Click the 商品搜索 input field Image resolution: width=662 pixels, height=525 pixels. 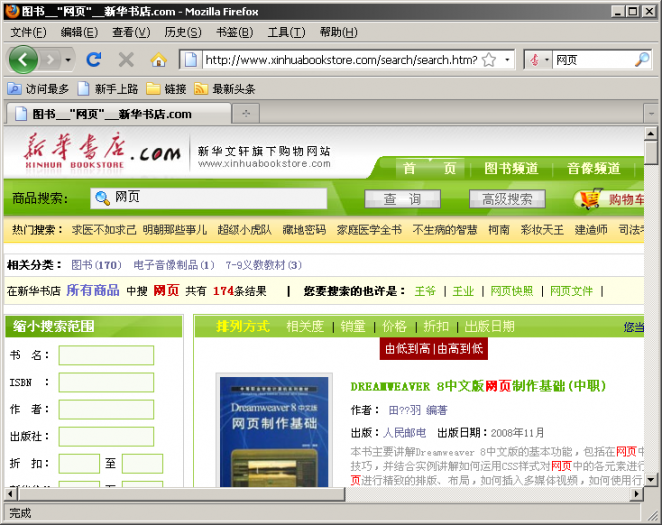[x=209, y=198]
